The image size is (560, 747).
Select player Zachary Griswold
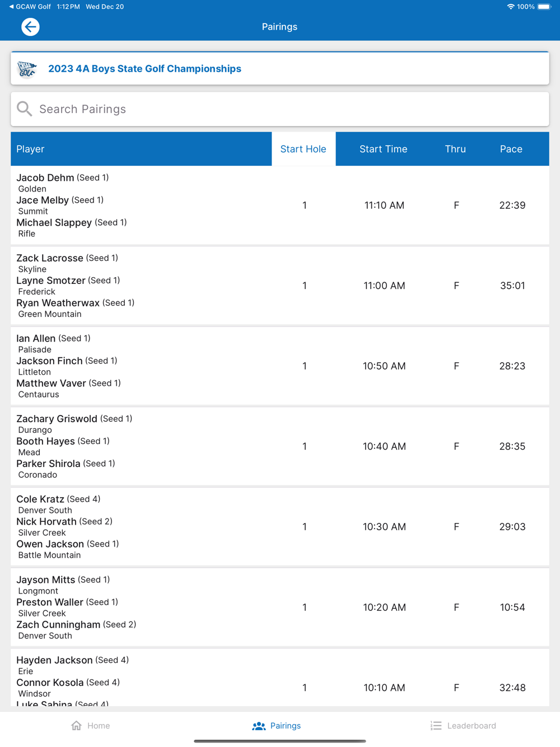pyautogui.click(x=57, y=419)
